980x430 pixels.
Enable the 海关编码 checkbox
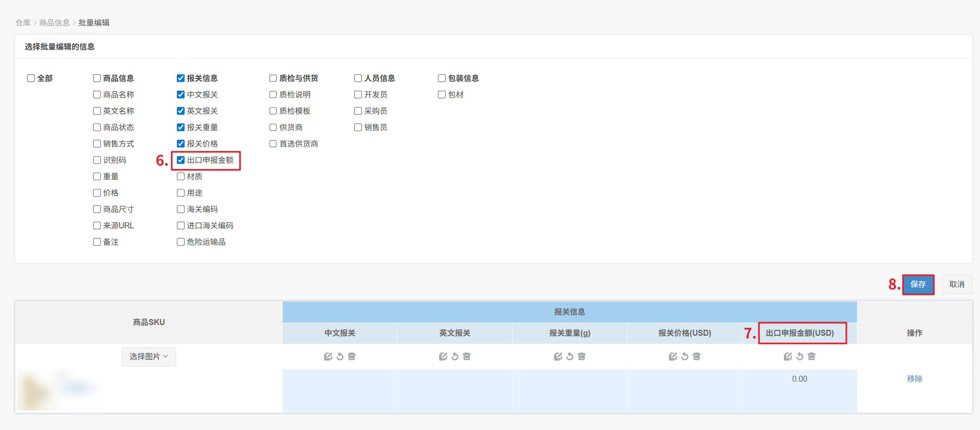coord(181,209)
